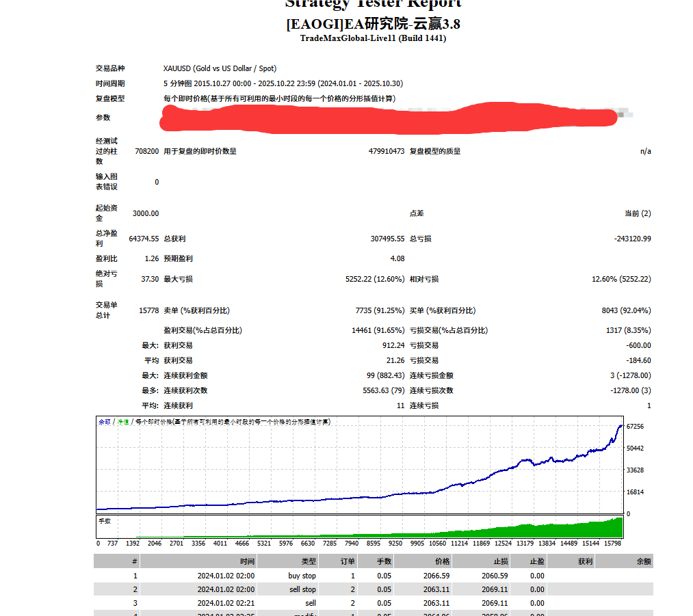693x616 pixels.
Task: Expand the 获利 column header
Action: point(585,561)
